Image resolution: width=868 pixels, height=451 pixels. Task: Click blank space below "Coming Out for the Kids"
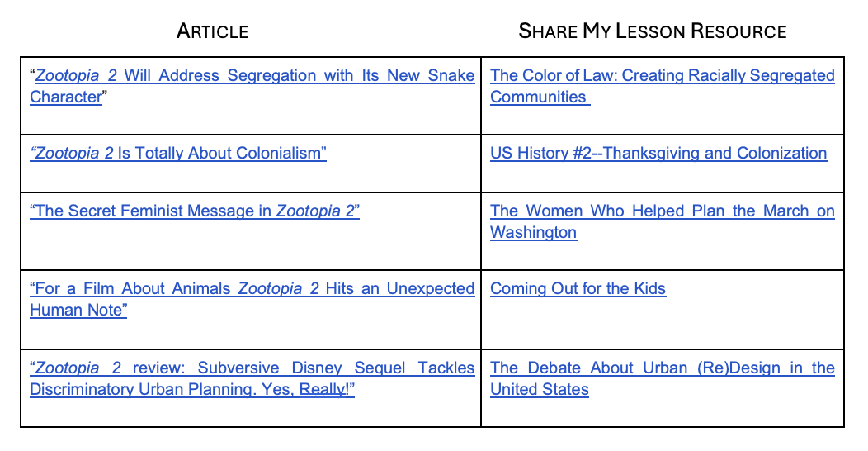[x=660, y=326]
